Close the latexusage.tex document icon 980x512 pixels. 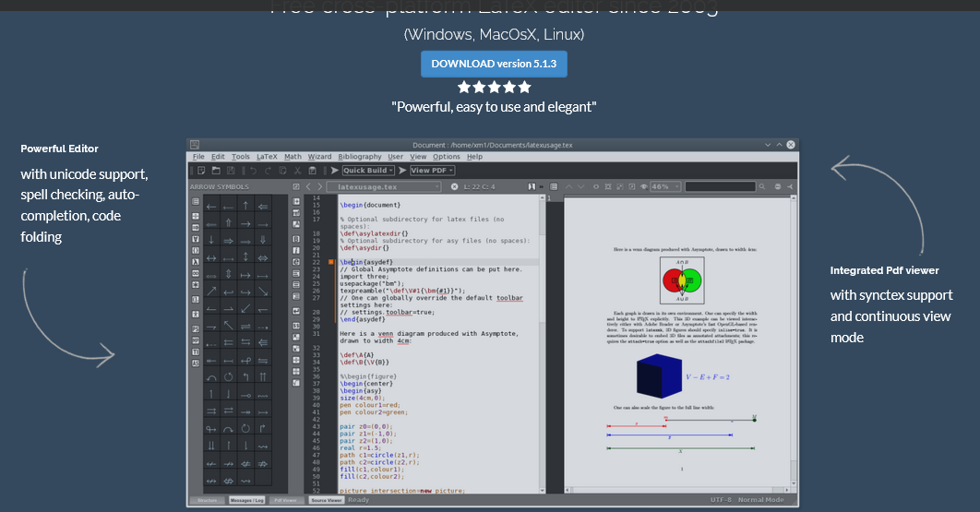coord(454,187)
